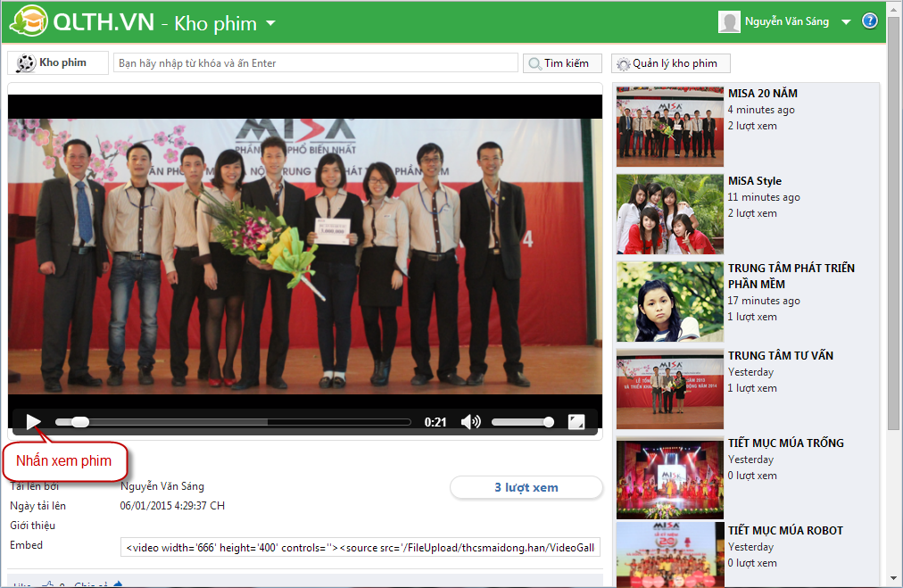Adjust the volume slider knob
903x588 pixels.
(548, 422)
